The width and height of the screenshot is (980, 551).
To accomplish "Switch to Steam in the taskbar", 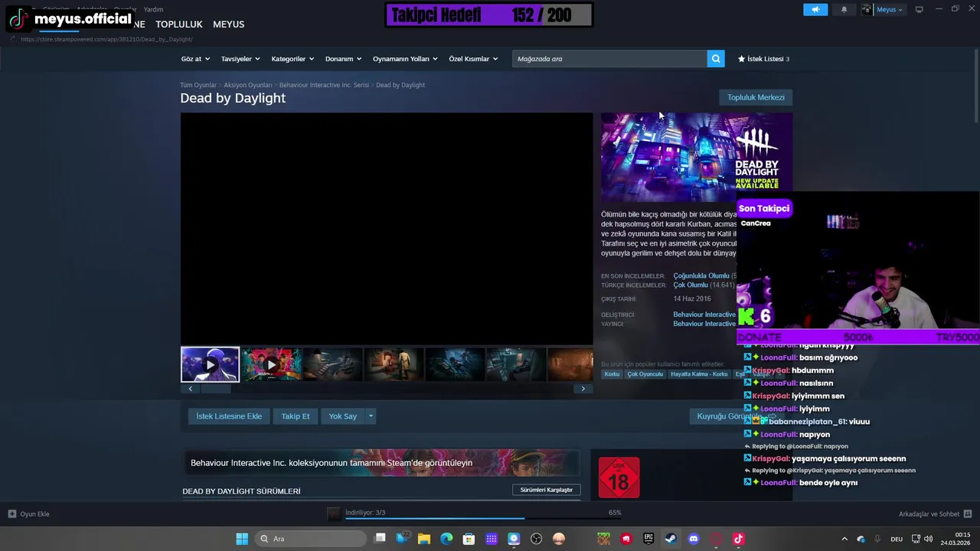I will click(x=671, y=539).
